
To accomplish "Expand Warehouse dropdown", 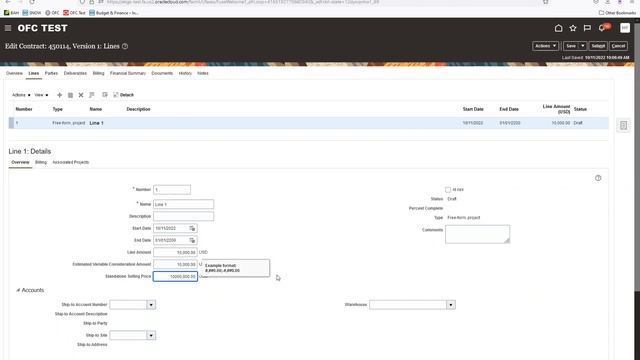I will [x=451, y=305].
